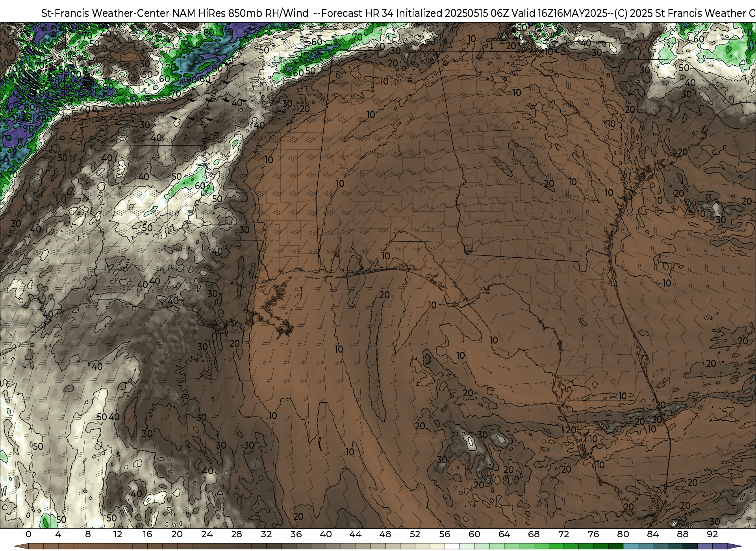Click the legend label '12'
Screen dimensions: 756x551
click(118, 534)
